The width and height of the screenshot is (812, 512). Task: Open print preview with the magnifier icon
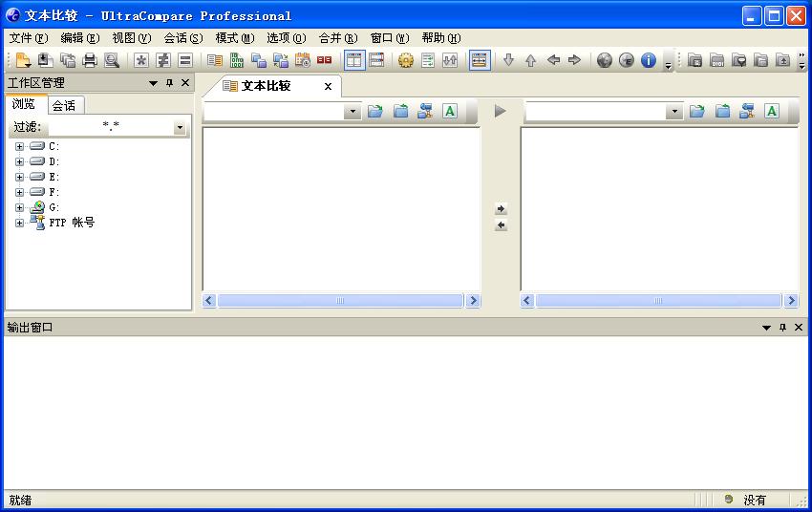[x=112, y=60]
